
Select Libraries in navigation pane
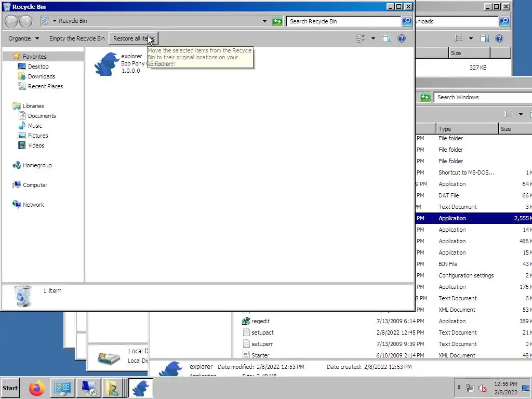point(33,106)
